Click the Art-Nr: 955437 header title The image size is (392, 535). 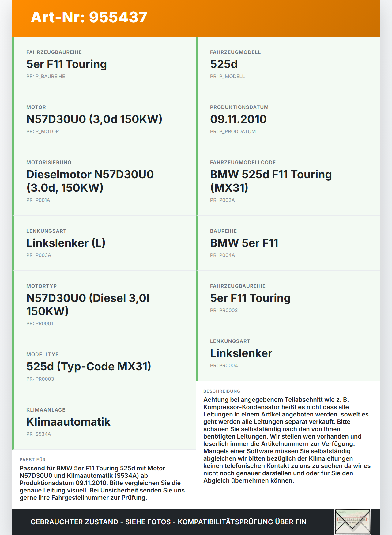pos(89,17)
